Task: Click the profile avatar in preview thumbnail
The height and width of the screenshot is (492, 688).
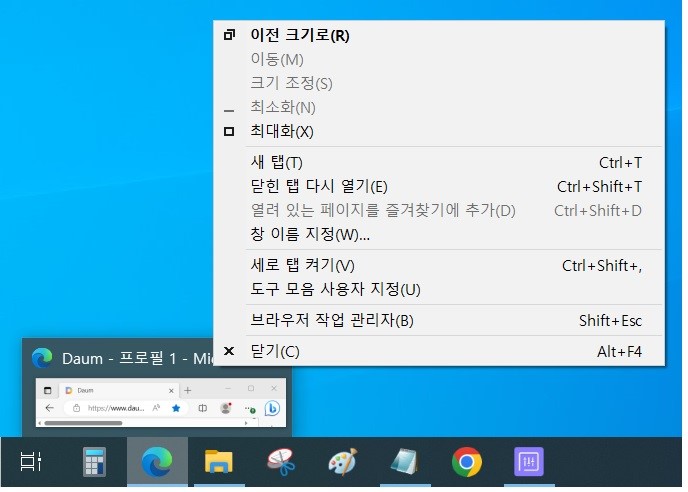Action: coord(226,408)
